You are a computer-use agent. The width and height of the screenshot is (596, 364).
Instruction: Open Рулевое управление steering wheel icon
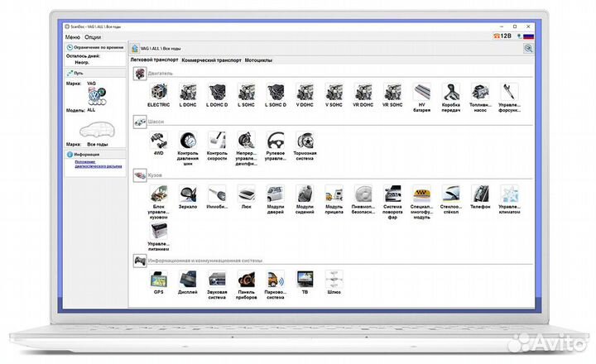[x=276, y=141]
